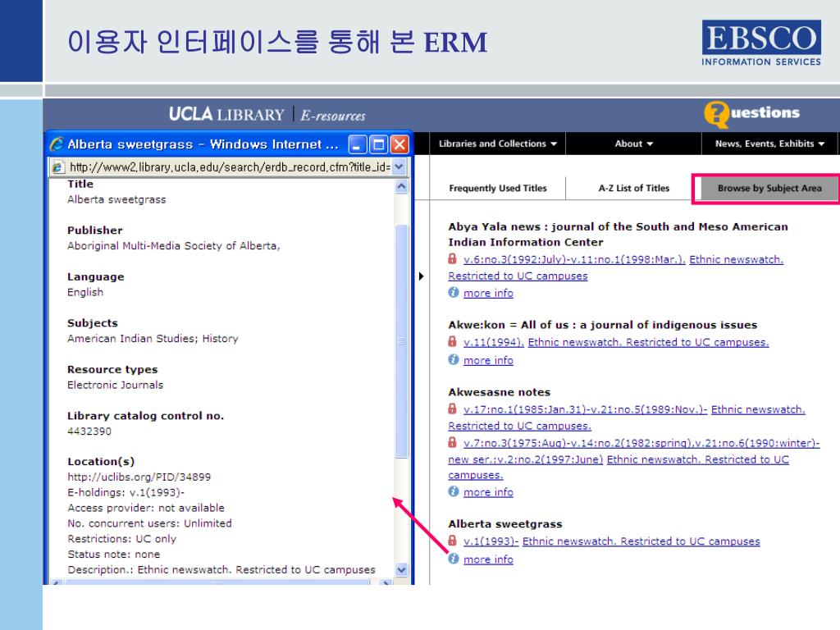Click lock icon beside Akwesasne v.7:no.3 holdings
The height and width of the screenshot is (630, 840).
pyautogui.click(x=452, y=443)
